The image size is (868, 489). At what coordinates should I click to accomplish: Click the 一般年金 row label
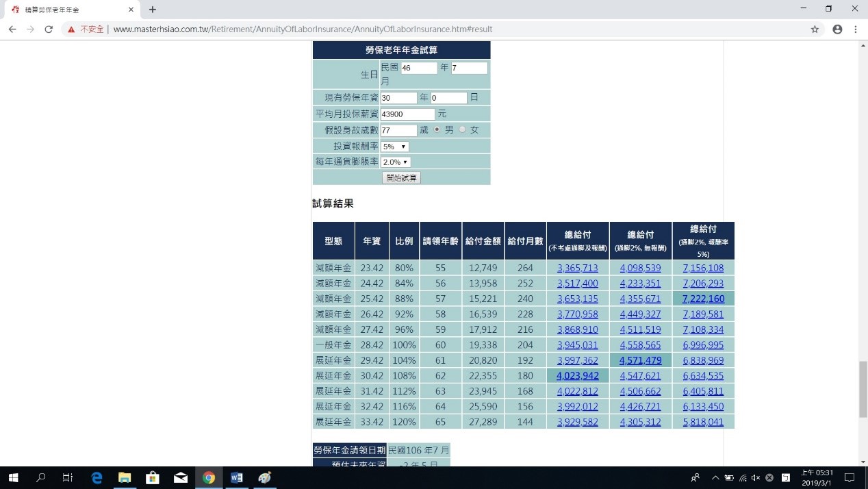click(333, 344)
